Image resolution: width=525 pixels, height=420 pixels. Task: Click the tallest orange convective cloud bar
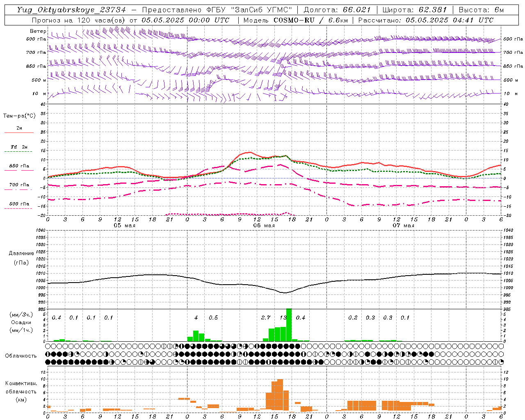[x=280, y=395]
